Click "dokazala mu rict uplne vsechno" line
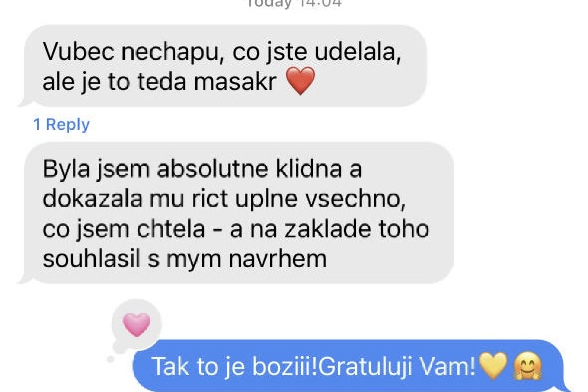The width and height of the screenshot is (588, 392). click(x=224, y=199)
